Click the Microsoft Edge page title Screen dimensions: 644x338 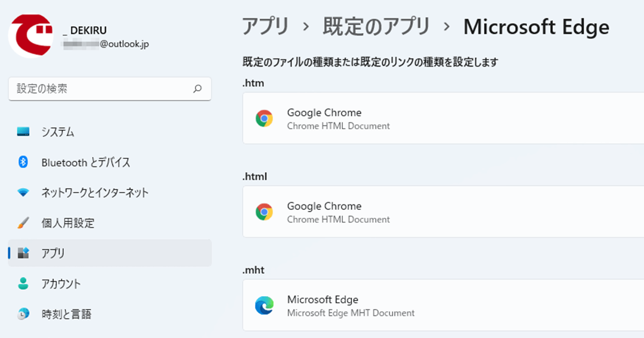click(x=536, y=26)
